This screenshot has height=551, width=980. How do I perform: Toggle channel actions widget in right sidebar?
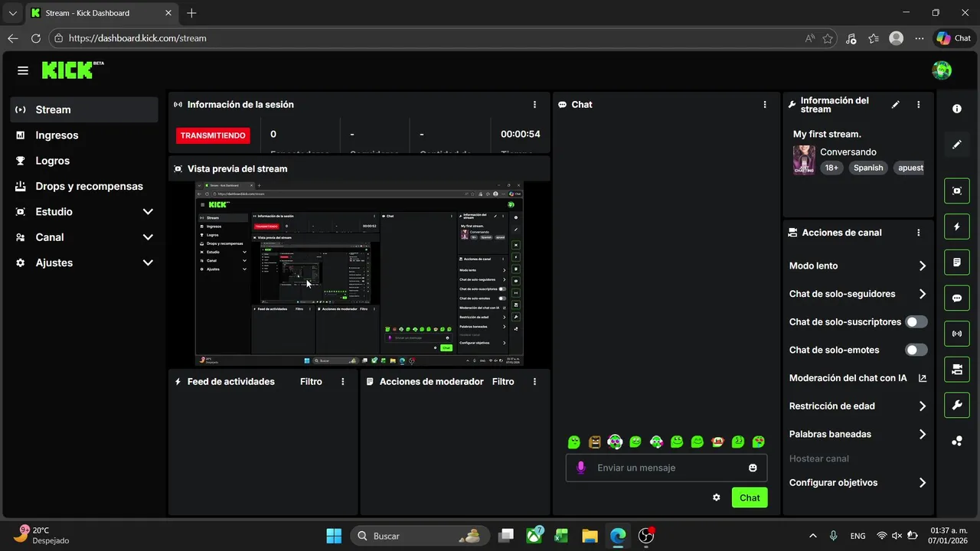957,370
